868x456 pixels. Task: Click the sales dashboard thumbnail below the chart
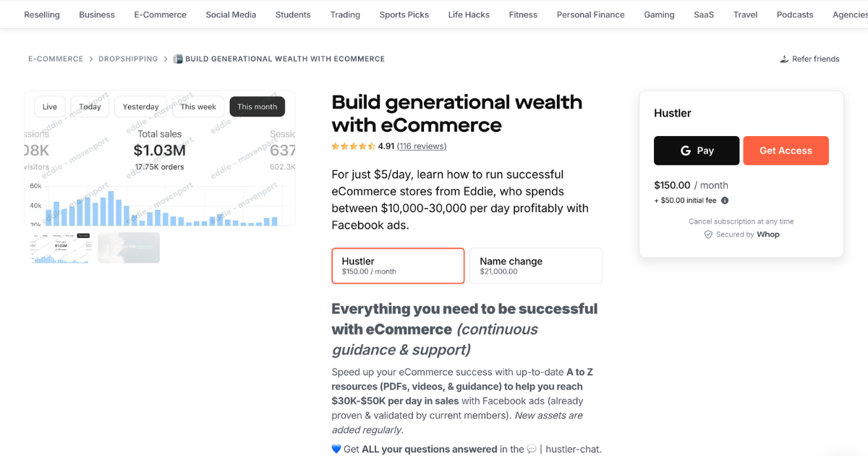pyautogui.click(x=61, y=248)
